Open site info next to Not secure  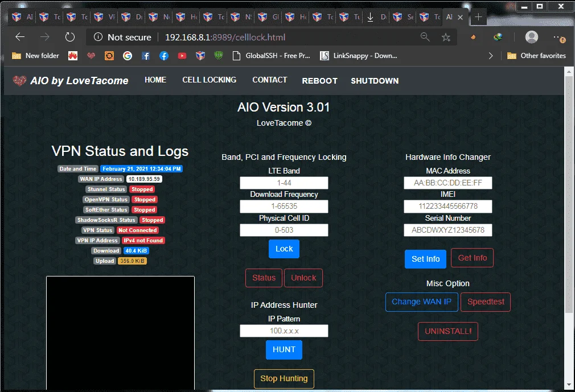pos(98,37)
